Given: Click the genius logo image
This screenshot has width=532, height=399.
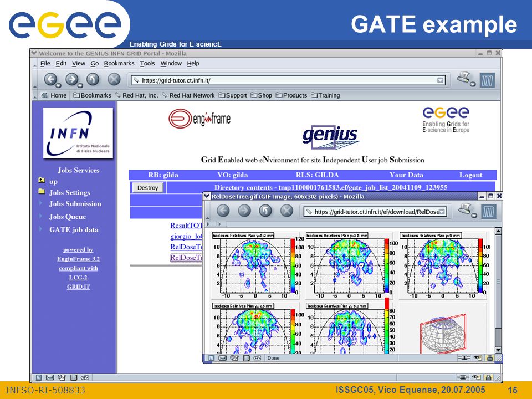Looking at the screenshot, I should pos(330,137).
